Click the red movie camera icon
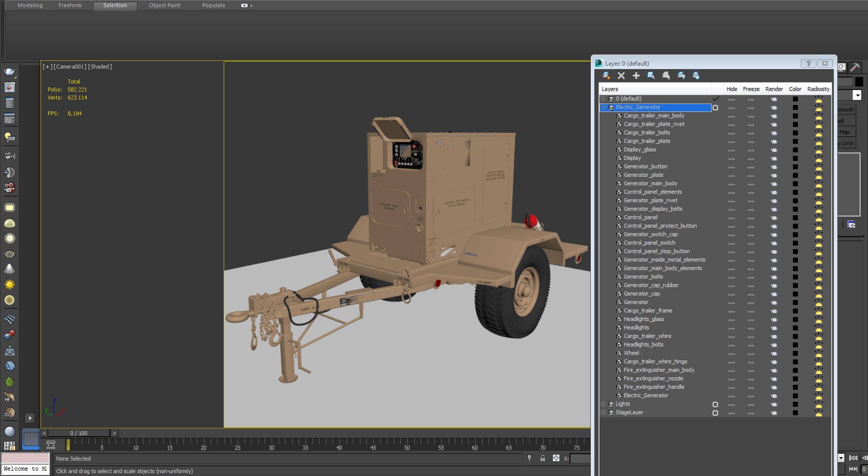 pos(9,187)
